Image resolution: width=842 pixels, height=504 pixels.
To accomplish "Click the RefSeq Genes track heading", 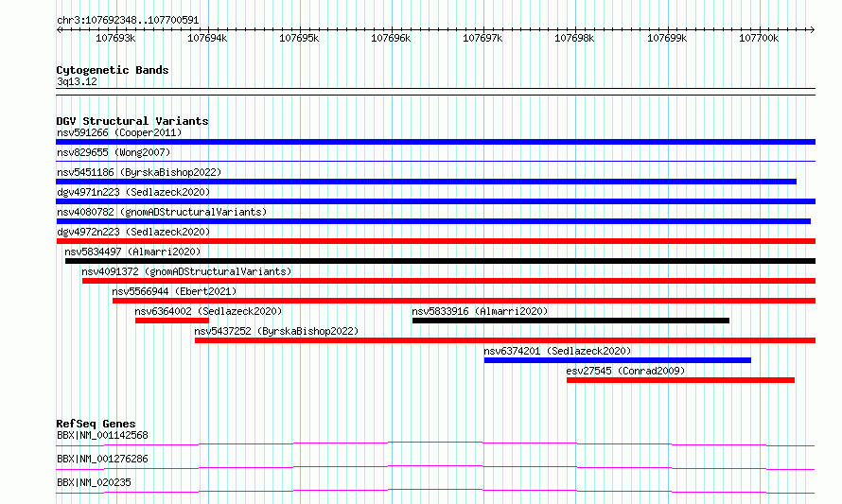I will pos(96,424).
